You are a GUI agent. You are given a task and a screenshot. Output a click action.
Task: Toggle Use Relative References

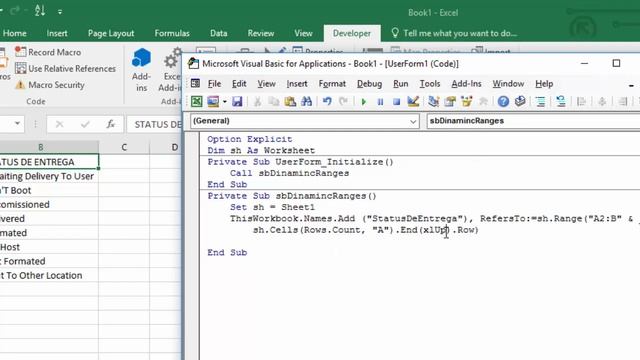point(65,69)
